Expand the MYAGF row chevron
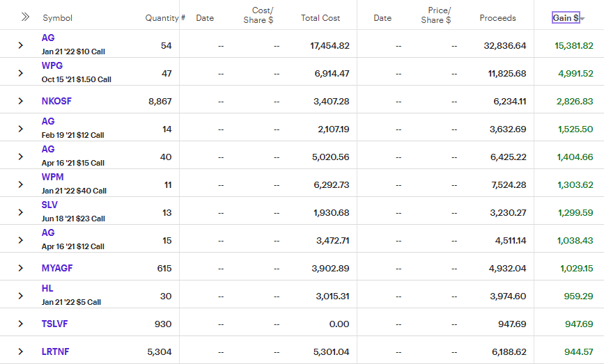Image resolution: width=604 pixels, height=364 pixels. point(21,268)
